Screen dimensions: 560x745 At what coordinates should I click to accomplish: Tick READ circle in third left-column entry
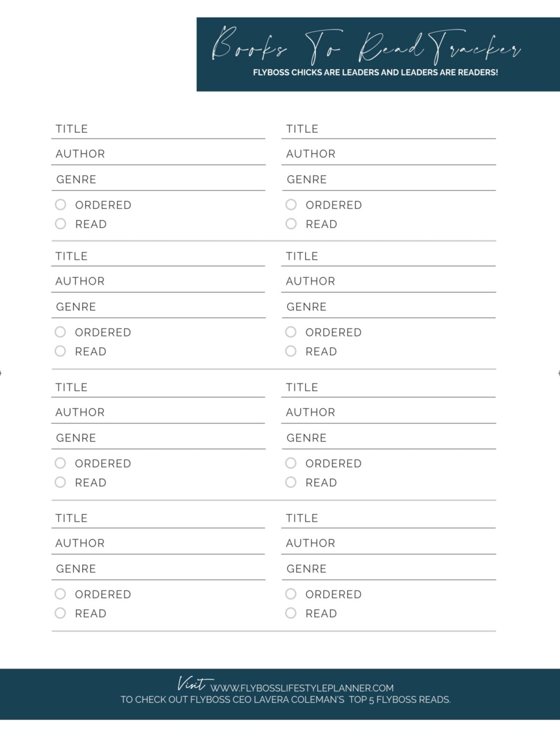tap(61, 482)
